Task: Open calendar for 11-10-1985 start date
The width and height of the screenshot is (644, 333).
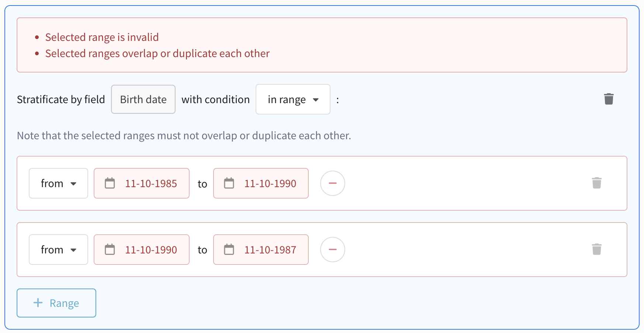Action: tap(110, 183)
